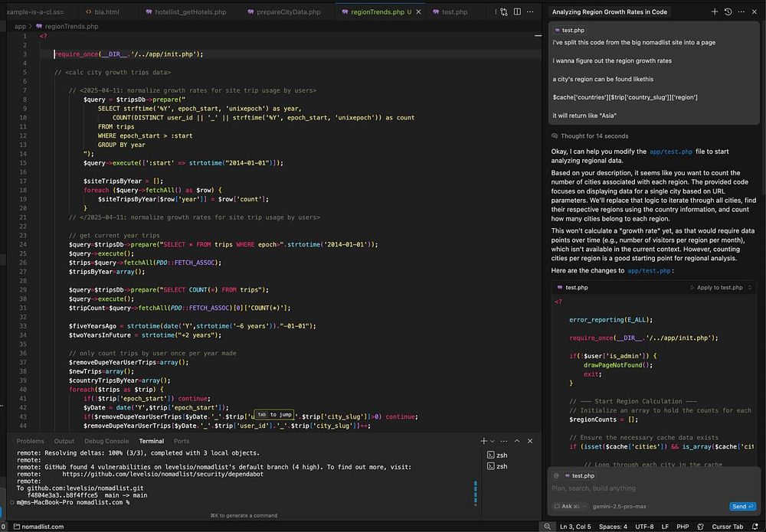Start a new chat with plus icon
The image size is (766, 532).
tap(715, 12)
